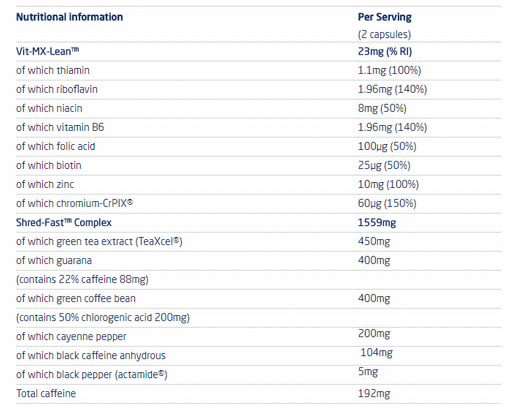Select the biotin row label
The height and width of the screenshot is (419, 519).
click(49, 165)
